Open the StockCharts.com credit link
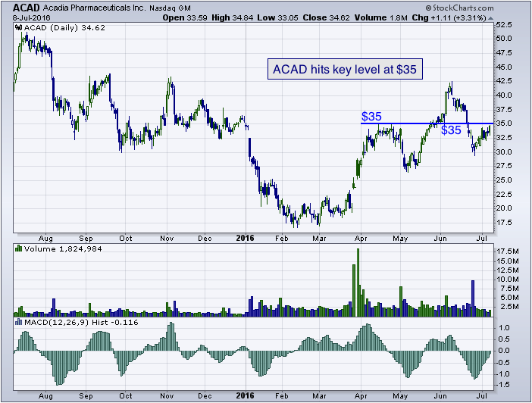This screenshot has height=403, width=532. [x=460, y=8]
